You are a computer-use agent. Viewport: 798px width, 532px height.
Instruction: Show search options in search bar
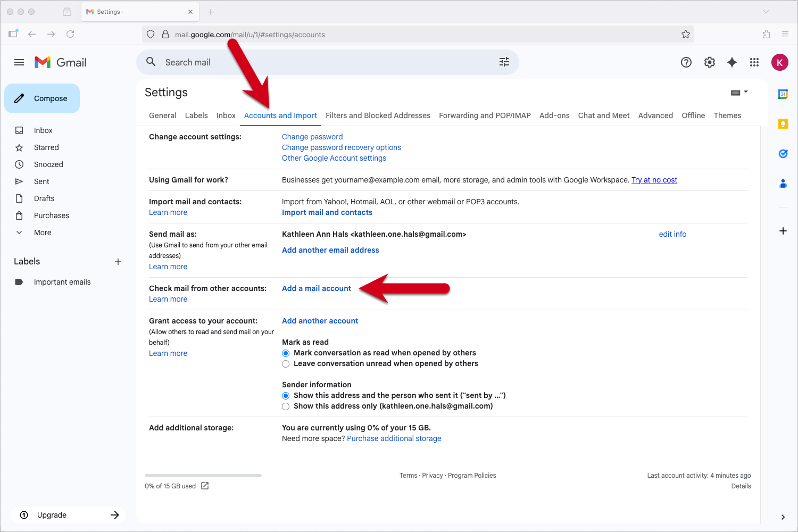pos(504,62)
